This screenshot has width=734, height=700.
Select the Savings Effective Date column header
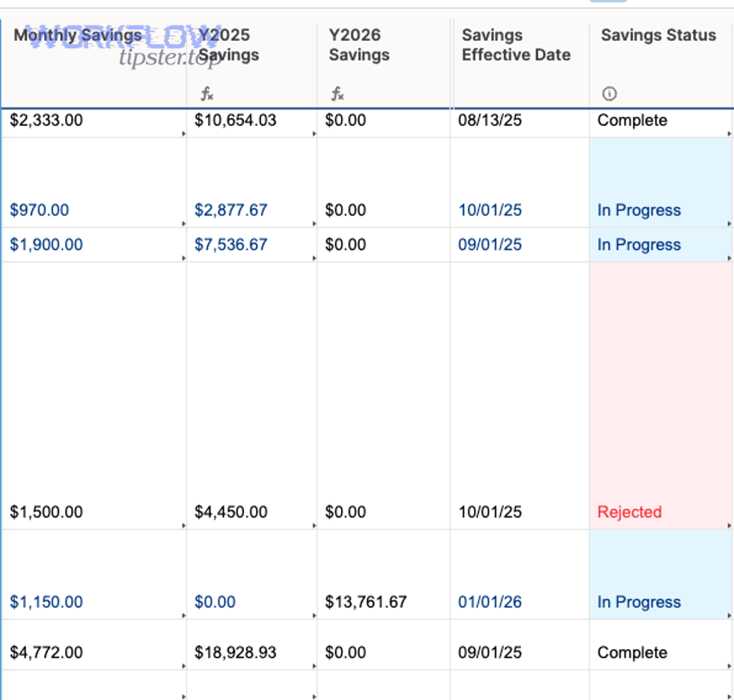pos(515,46)
